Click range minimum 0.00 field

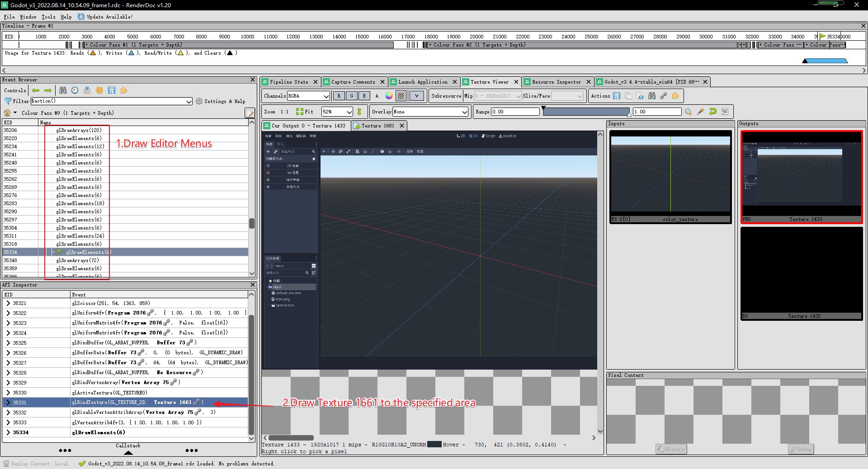coord(515,112)
